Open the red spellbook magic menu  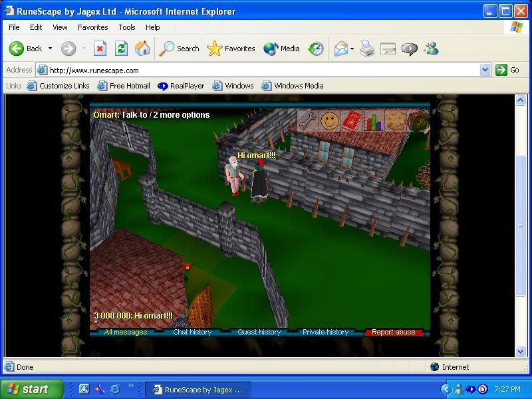tap(352, 120)
